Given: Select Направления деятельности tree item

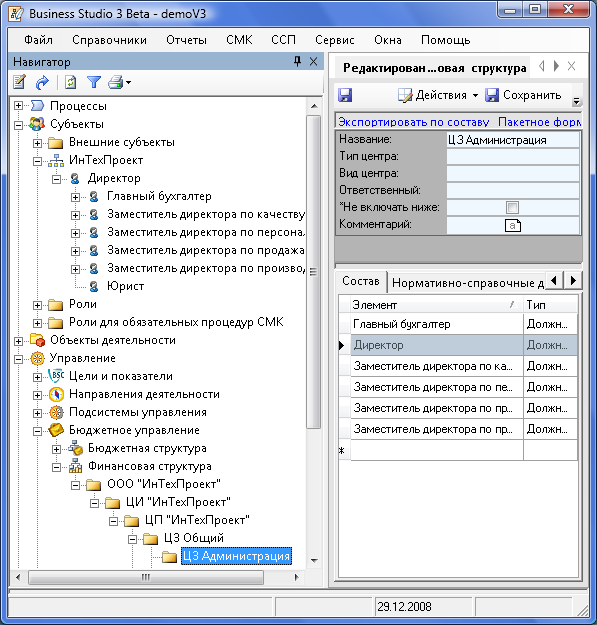Looking at the screenshot, I should click(x=144, y=394).
